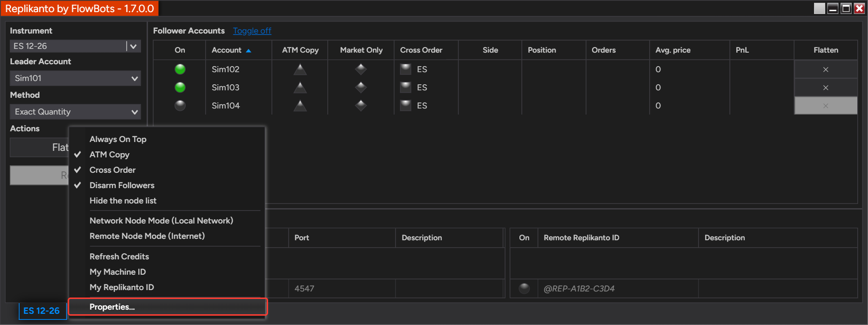Click the Sim102 account name
Screen dimensions: 868x325
pos(225,69)
